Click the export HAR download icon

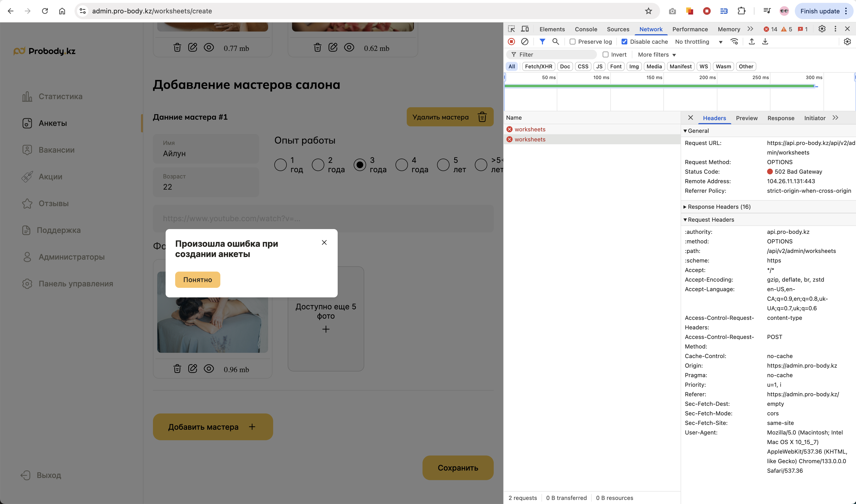coord(765,41)
